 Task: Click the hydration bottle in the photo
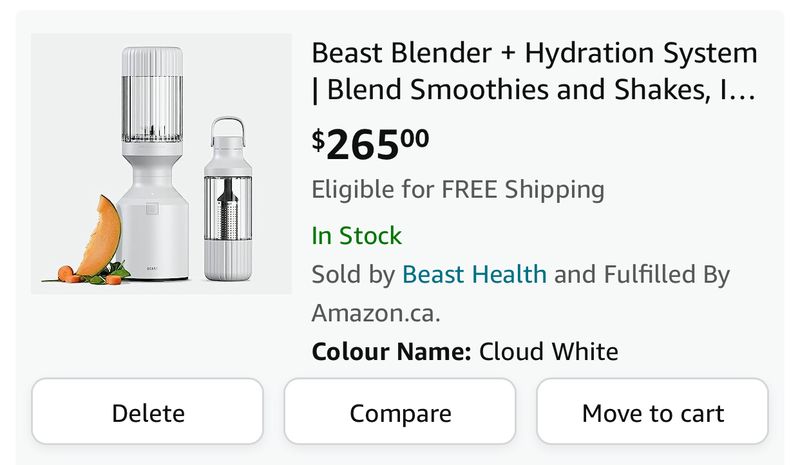coord(225,205)
